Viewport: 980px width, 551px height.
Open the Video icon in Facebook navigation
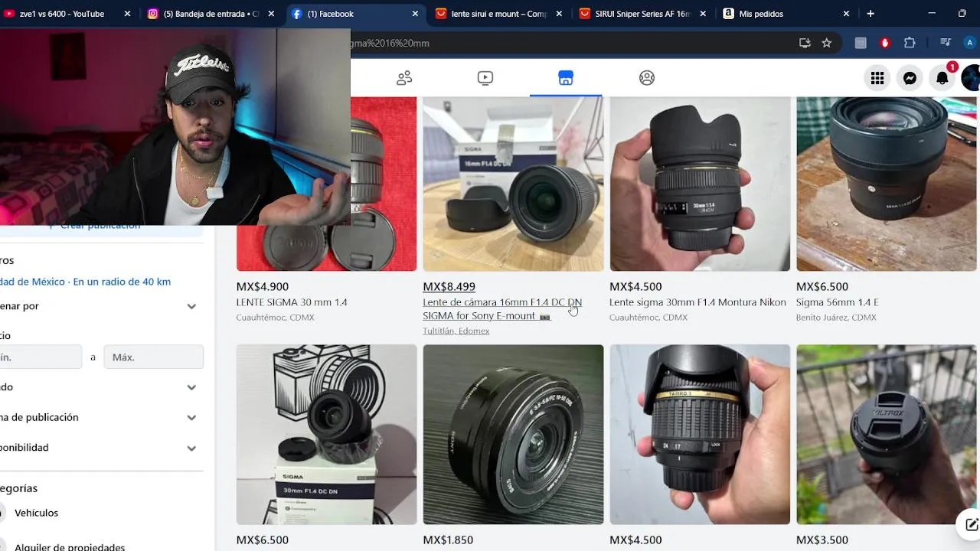tap(485, 77)
